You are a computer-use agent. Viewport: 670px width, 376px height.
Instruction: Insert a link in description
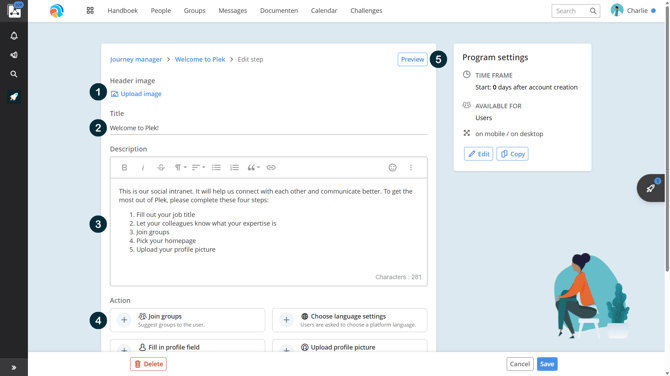point(271,167)
